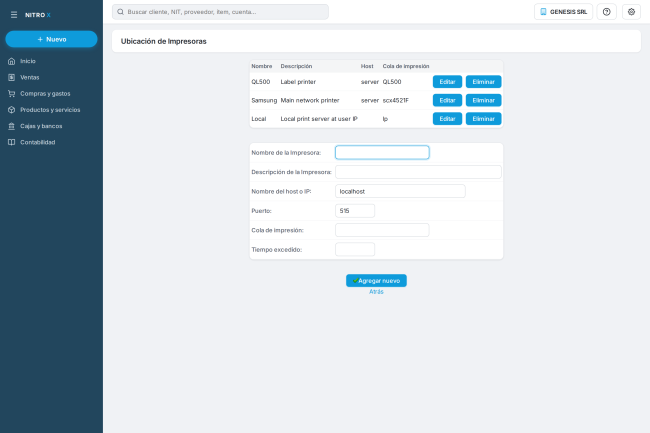
Task: Focus the Nombre del host o IP field
Action: (400, 191)
